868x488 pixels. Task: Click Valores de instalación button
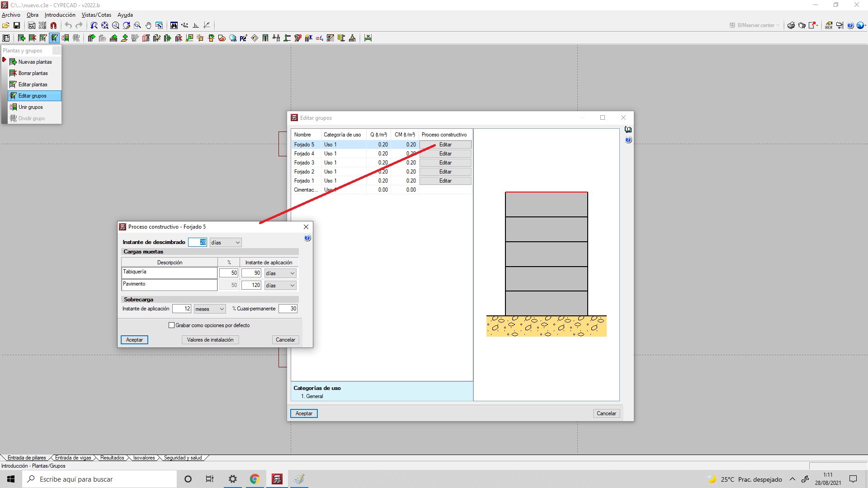210,340
